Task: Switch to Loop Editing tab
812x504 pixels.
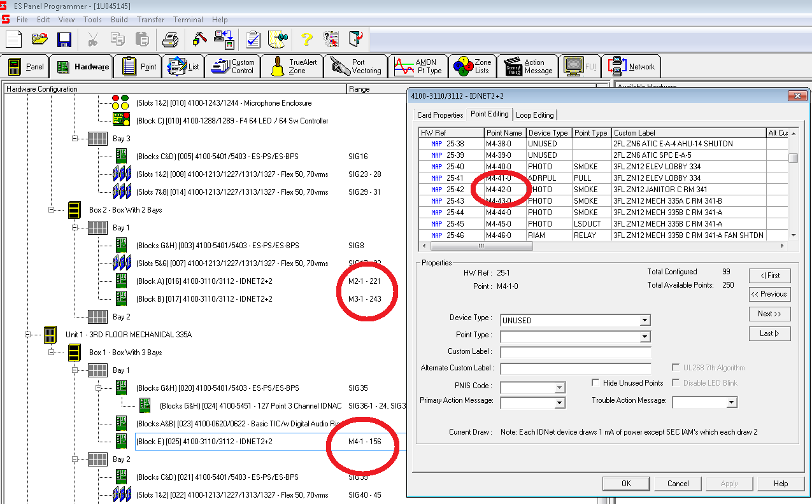Action: click(x=534, y=115)
